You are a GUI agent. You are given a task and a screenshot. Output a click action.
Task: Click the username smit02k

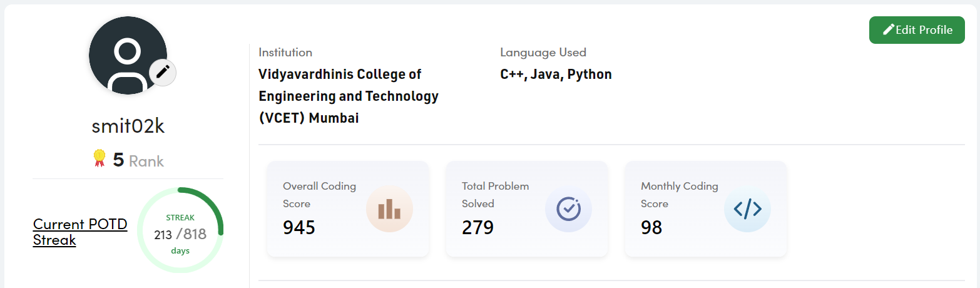point(128,126)
